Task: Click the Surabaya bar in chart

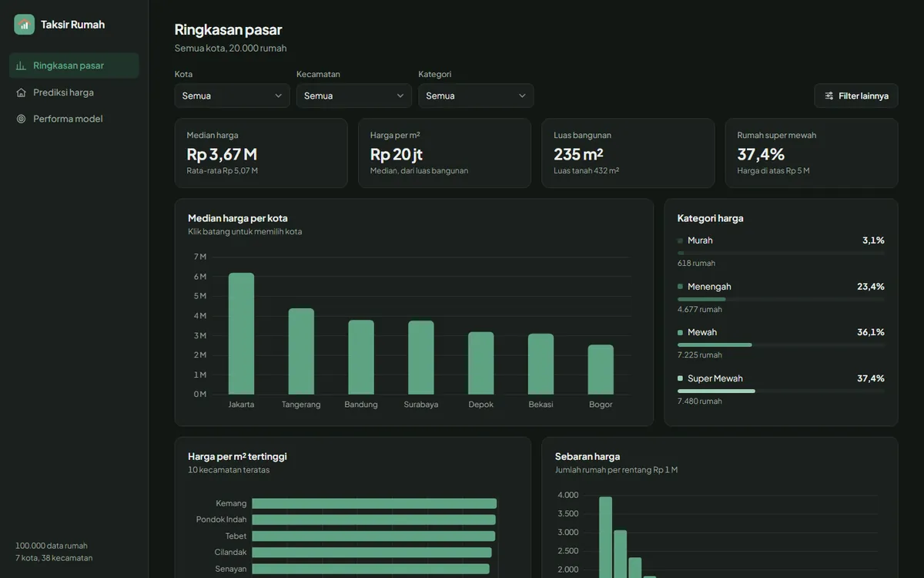Action: pyautogui.click(x=421, y=358)
